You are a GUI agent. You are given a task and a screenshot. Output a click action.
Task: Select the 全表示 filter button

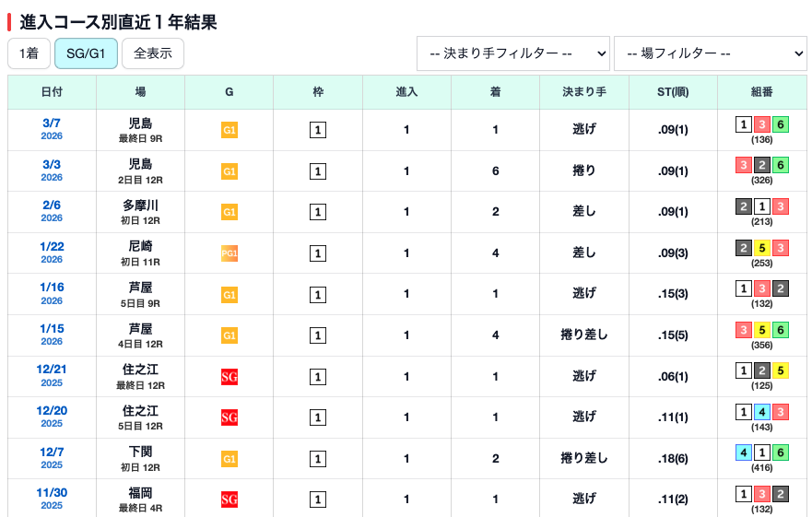tap(153, 53)
